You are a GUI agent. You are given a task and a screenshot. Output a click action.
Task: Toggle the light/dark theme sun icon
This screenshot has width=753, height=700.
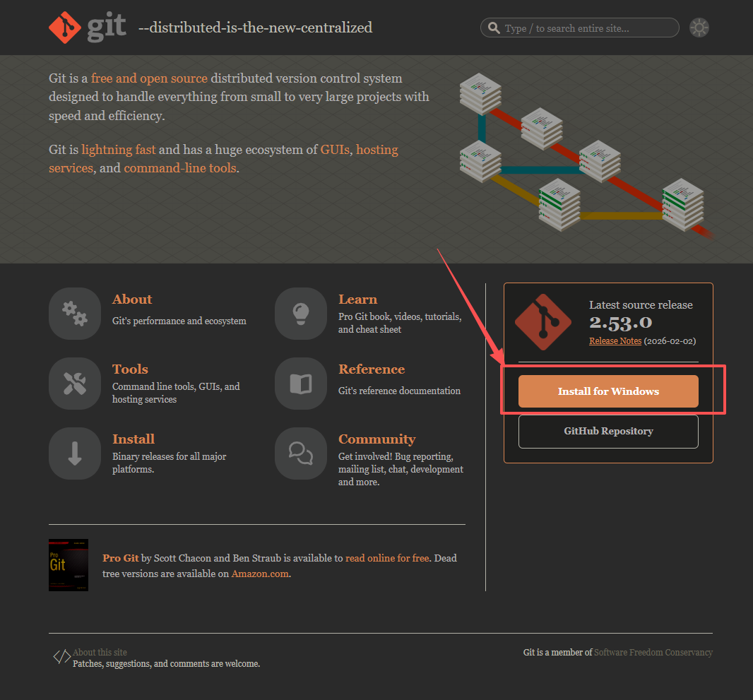pos(699,28)
